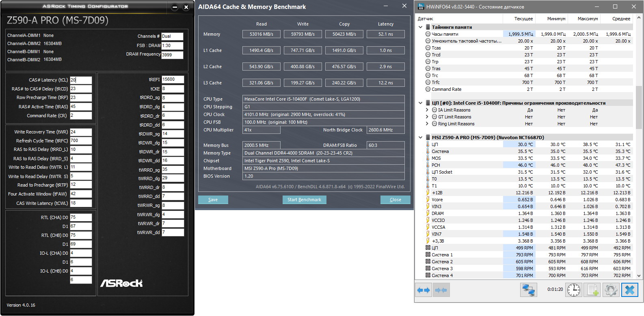Click the Command Rate (CR) field
Viewport: 644px width, 316px height.
pyautogui.click(x=81, y=116)
